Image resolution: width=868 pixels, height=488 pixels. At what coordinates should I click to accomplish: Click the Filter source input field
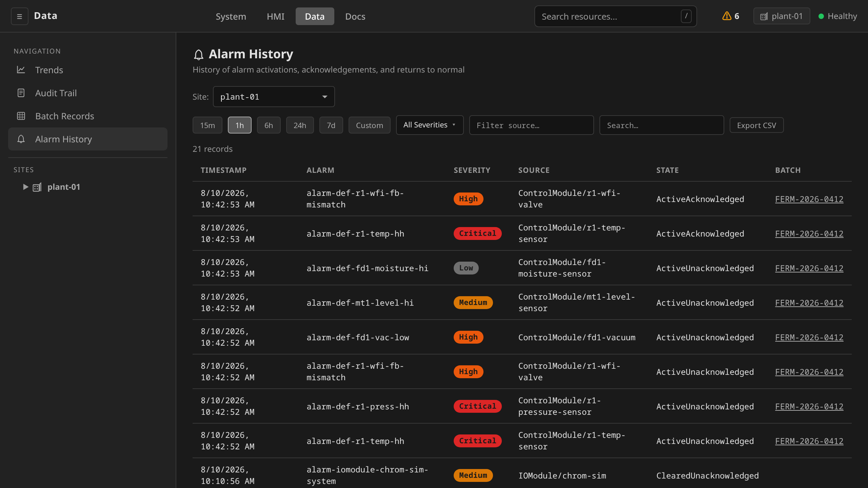coord(531,125)
